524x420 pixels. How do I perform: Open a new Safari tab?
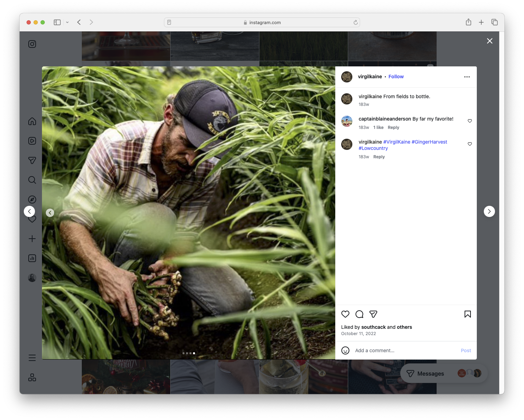(x=481, y=22)
